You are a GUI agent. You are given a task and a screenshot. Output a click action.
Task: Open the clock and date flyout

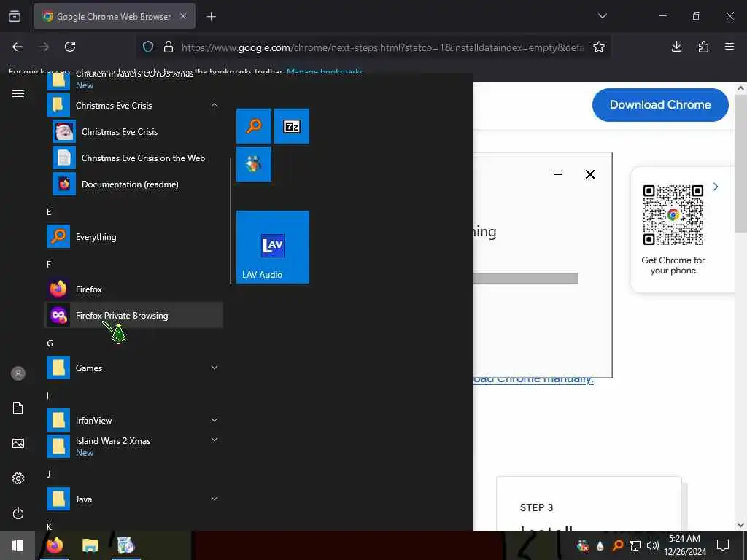(x=684, y=545)
